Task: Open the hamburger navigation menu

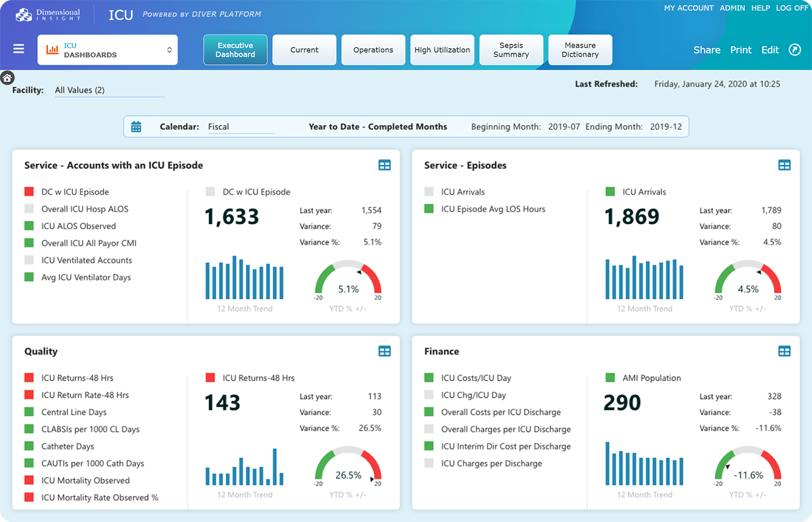Action: tap(19, 49)
